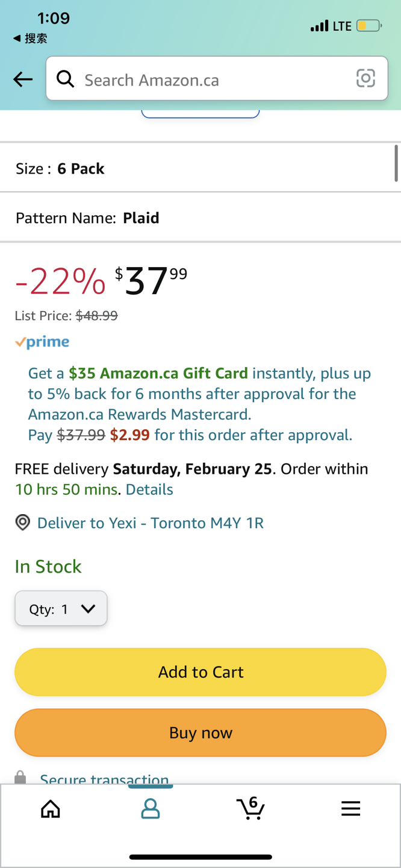Image resolution: width=401 pixels, height=868 pixels.
Task: Return to previous app via 搜索 back link
Action: point(30,39)
